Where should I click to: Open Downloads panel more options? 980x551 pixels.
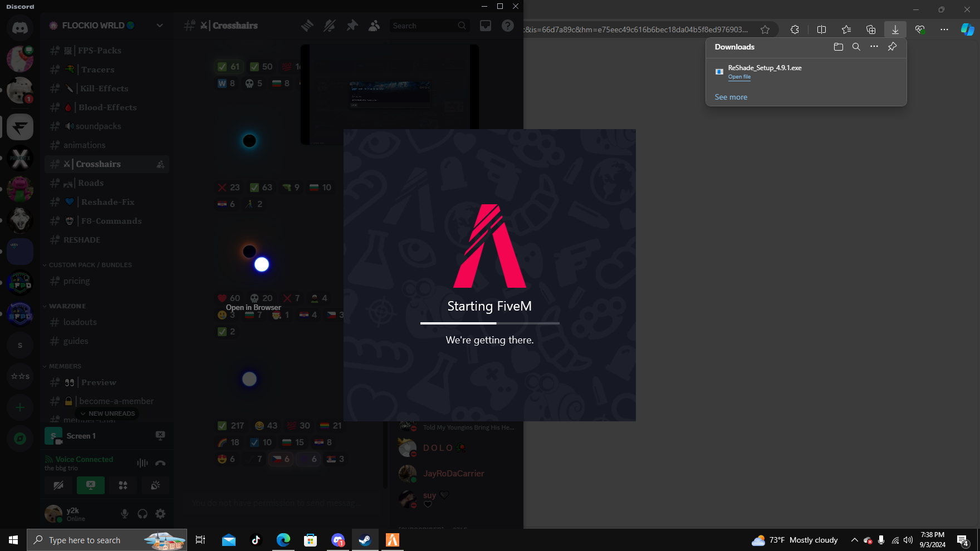point(874,47)
